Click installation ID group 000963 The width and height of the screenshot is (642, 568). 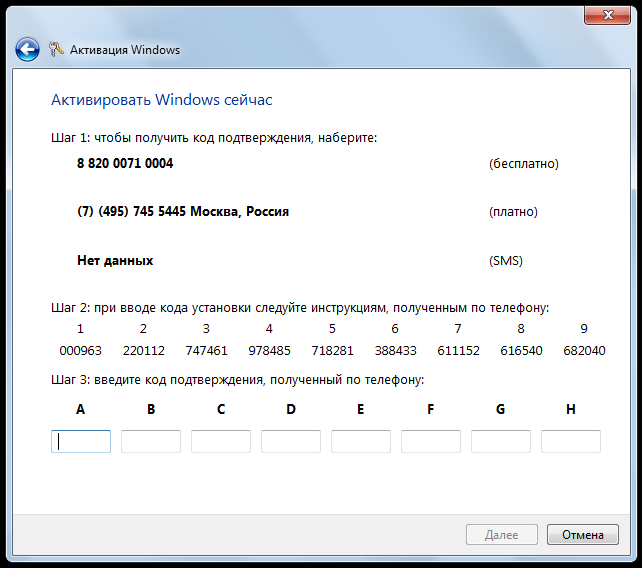click(x=80, y=351)
